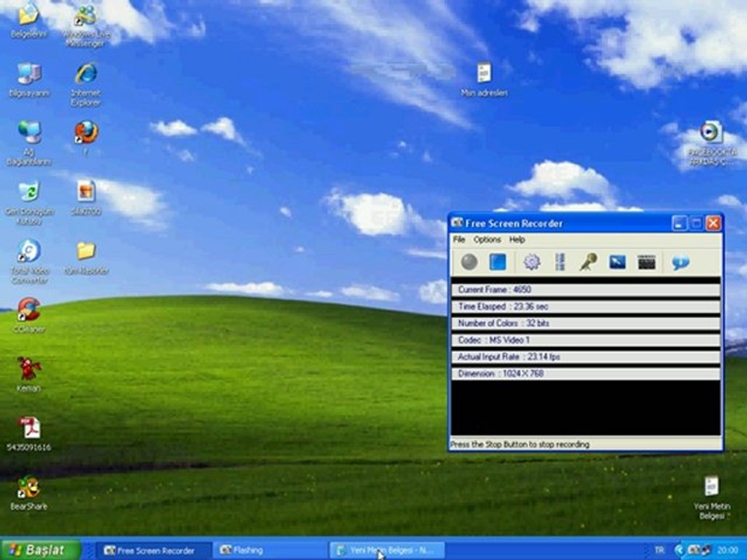Select the Ağ Bağlantılarım desktop icon

[x=29, y=143]
